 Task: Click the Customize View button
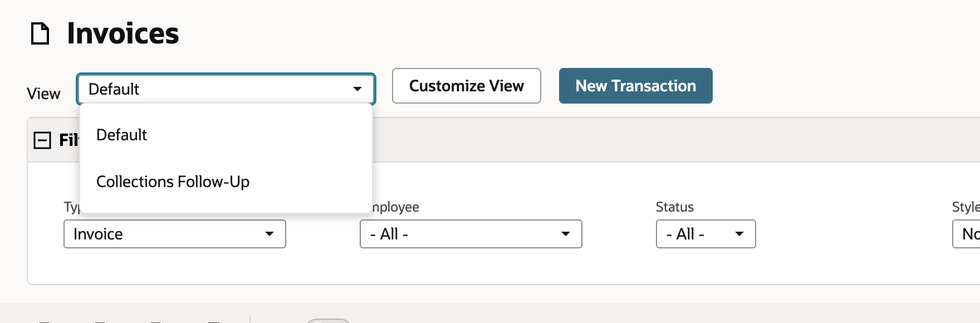coord(467,86)
